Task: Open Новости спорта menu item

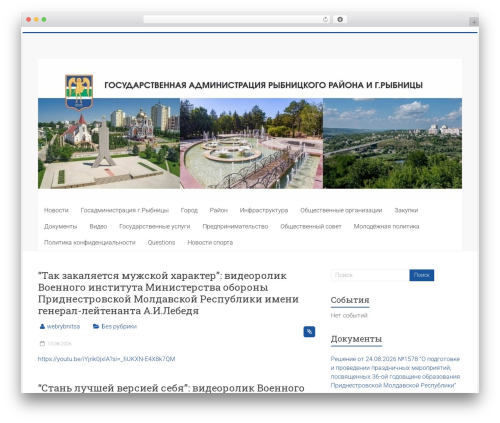Action: pos(210,242)
